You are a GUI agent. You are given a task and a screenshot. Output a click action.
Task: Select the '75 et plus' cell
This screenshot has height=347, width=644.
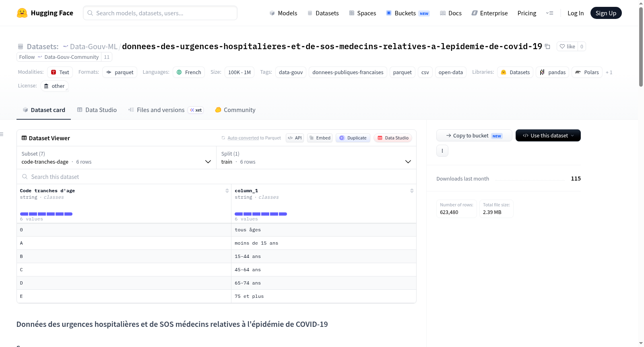(x=324, y=296)
